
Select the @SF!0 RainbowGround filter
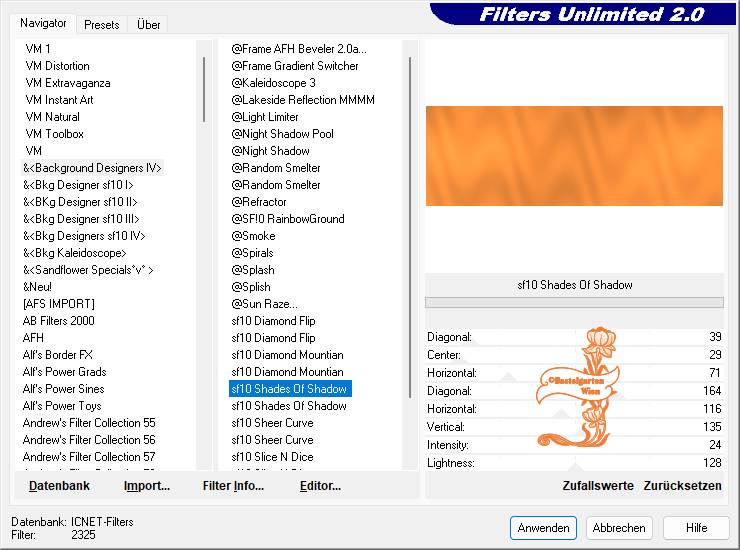[288, 219]
